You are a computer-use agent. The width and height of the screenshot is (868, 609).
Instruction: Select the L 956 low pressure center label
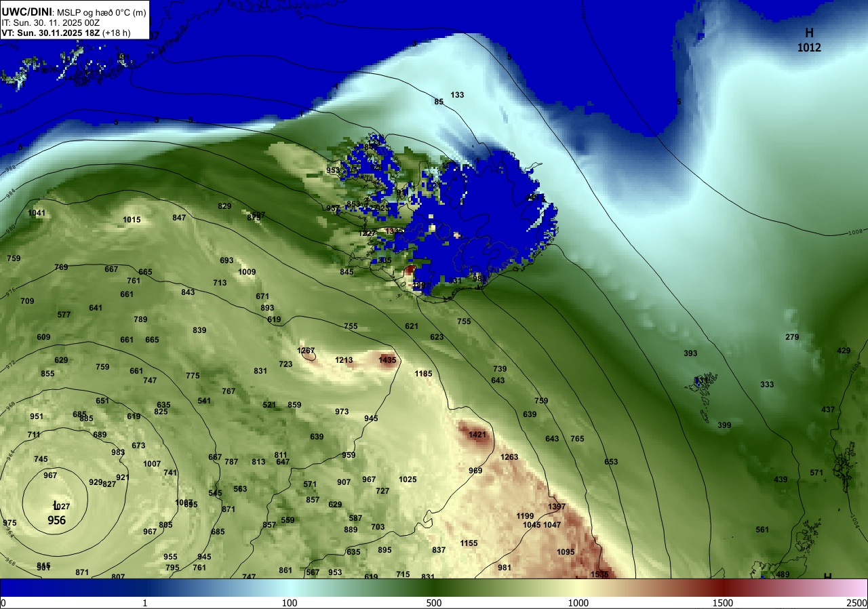coord(56,513)
